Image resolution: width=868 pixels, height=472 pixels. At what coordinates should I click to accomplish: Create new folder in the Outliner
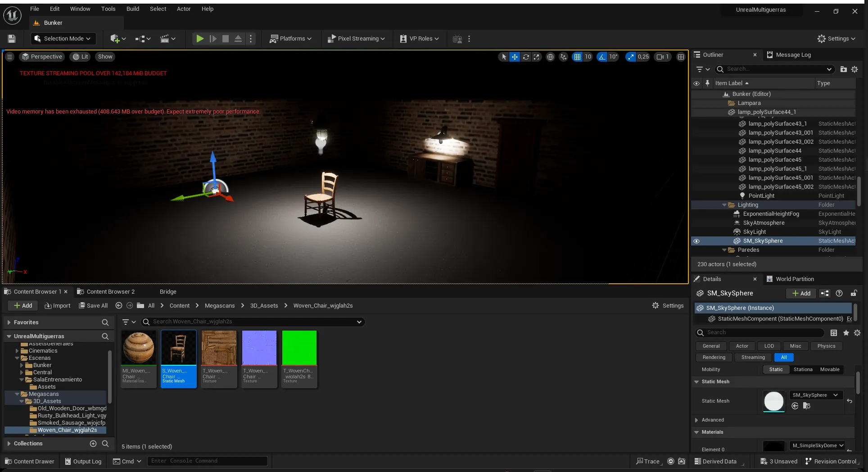click(x=843, y=69)
